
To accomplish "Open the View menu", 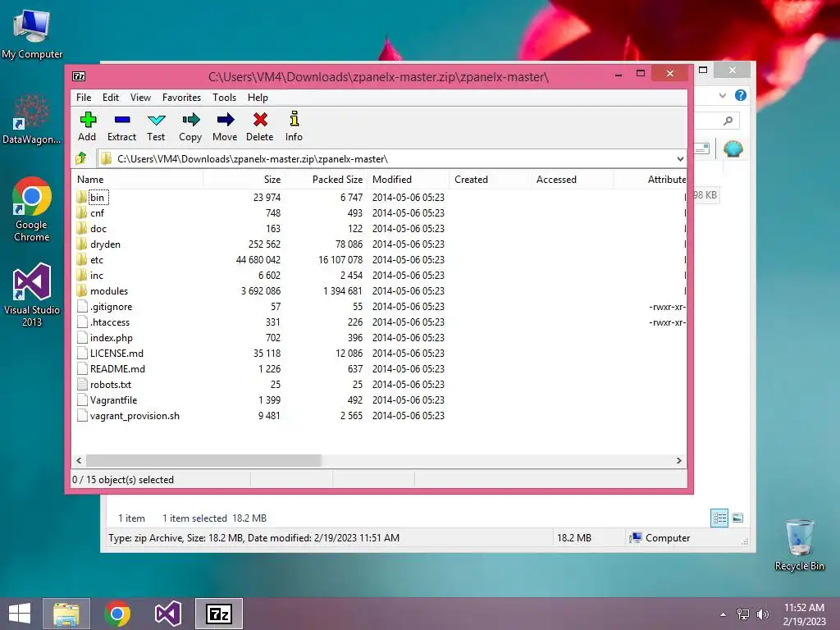I will [140, 98].
